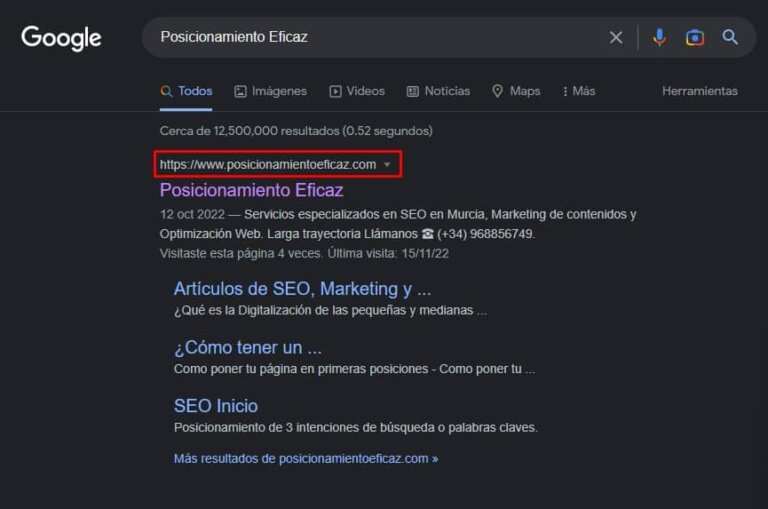Image resolution: width=768 pixels, height=509 pixels.
Task: Switch to the Imágenes tab
Action: pyautogui.click(x=270, y=91)
